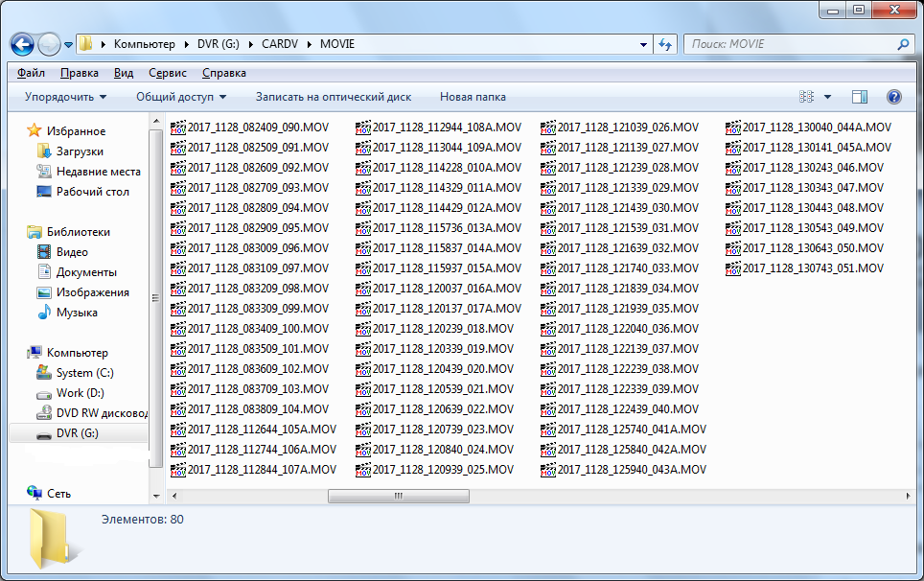Open the recent locations dropdown arrow
The image size is (924, 581).
pyautogui.click(x=69, y=44)
